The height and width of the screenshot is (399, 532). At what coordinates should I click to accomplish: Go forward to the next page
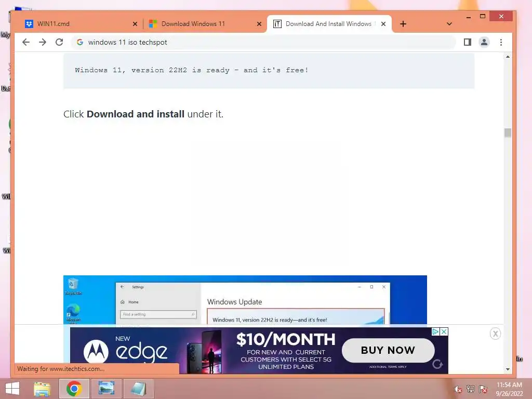[x=43, y=42]
